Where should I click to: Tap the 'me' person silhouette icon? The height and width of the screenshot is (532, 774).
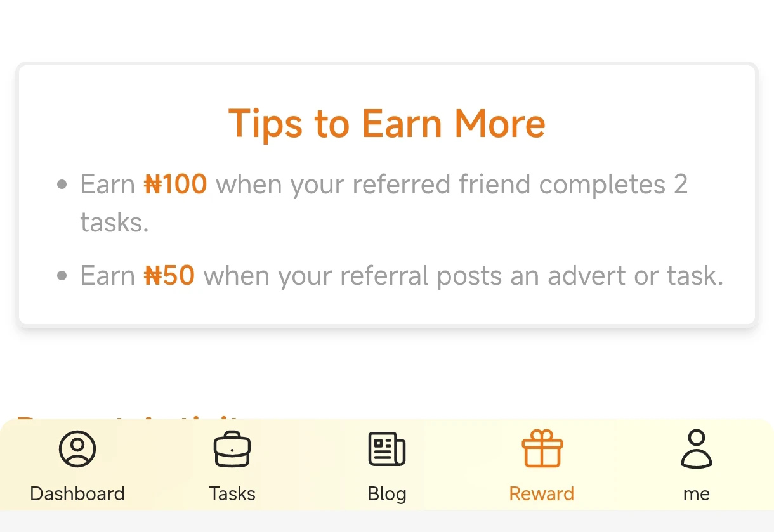click(x=697, y=448)
